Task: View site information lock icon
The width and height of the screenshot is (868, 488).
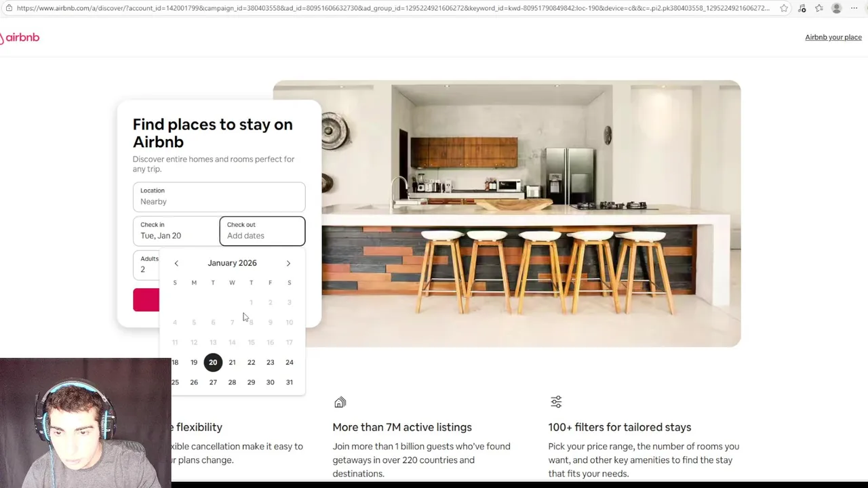Action: point(8,8)
